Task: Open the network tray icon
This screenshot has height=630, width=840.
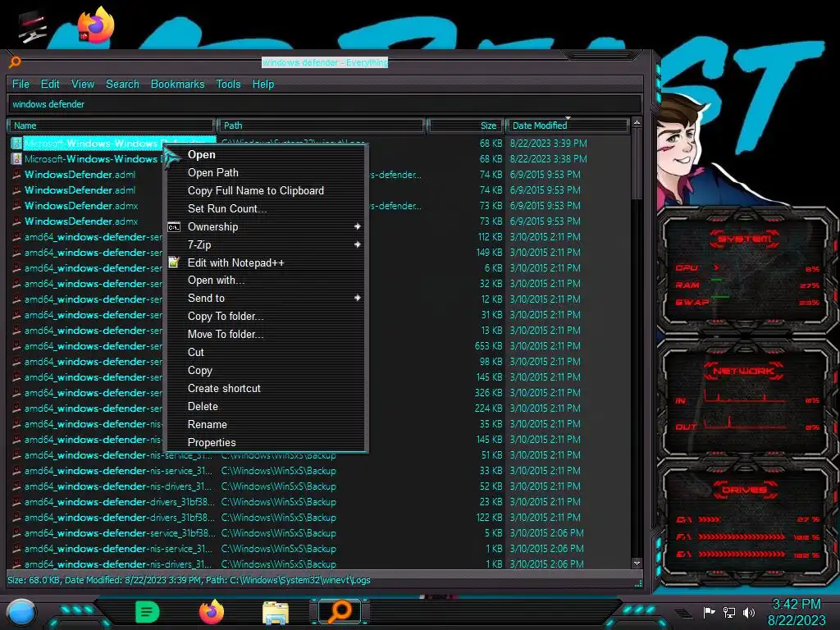Action: click(x=729, y=612)
